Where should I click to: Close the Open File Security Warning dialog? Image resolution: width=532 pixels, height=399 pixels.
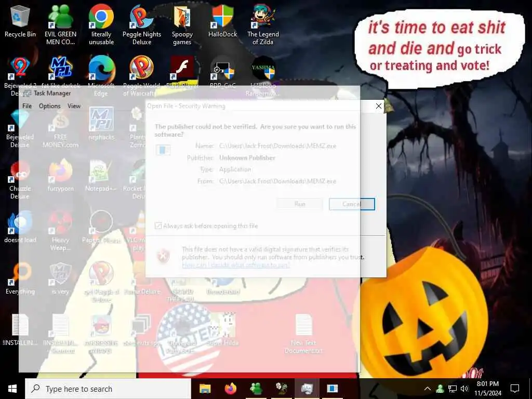tap(379, 106)
